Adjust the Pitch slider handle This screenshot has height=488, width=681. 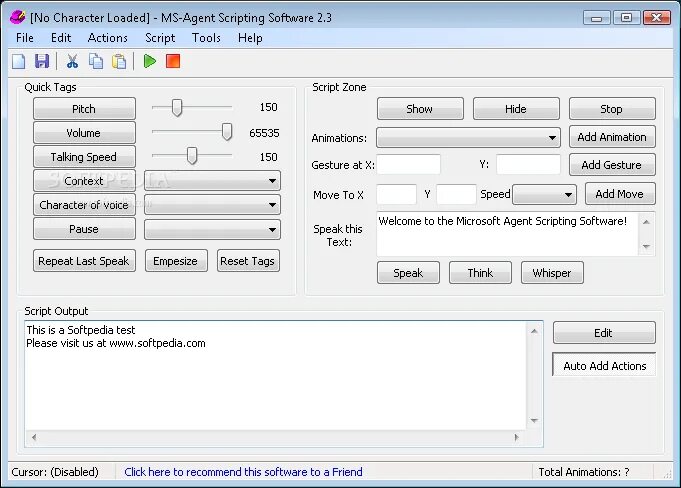point(177,108)
